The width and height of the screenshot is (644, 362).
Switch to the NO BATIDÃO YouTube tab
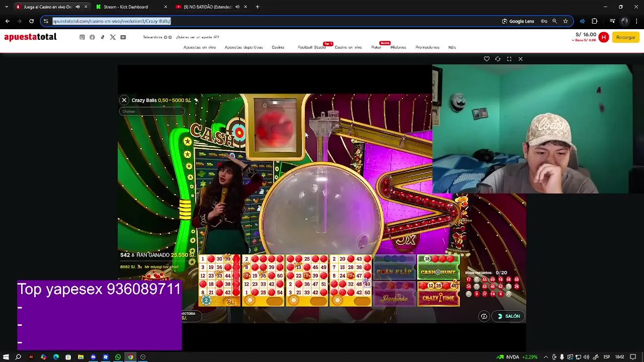pos(208,7)
